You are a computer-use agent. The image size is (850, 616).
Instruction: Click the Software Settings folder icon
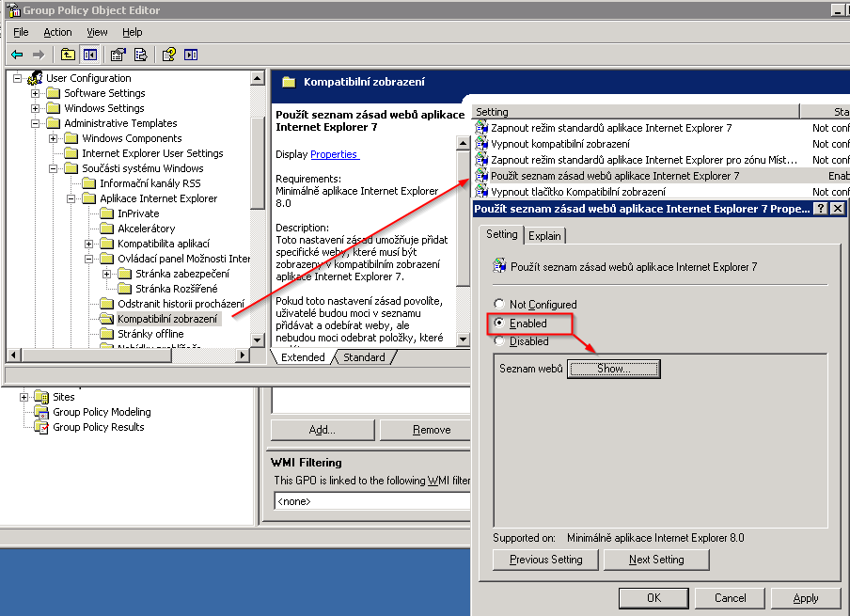click(x=53, y=93)
